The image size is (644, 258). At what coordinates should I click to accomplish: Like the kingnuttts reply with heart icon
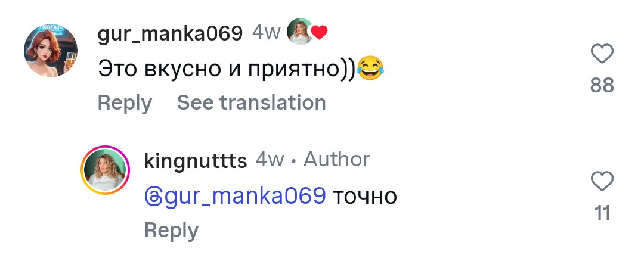pyautogui.click(x=602, y=181)
